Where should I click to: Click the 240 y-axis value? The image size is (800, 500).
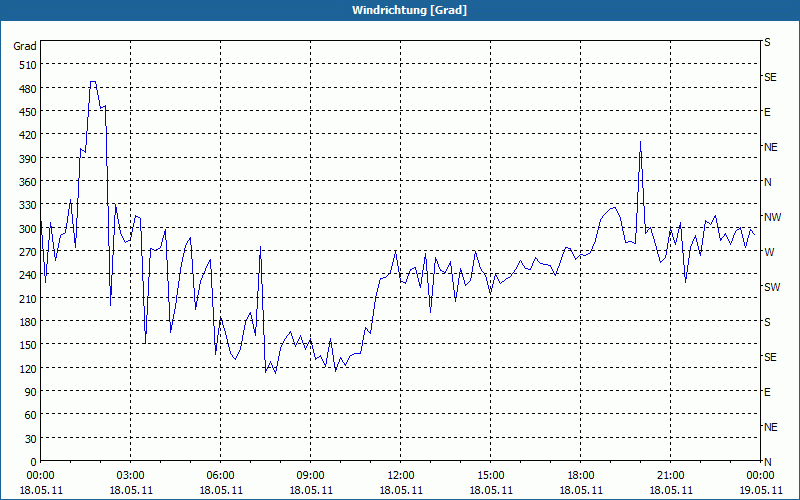(x=28, y=275)
